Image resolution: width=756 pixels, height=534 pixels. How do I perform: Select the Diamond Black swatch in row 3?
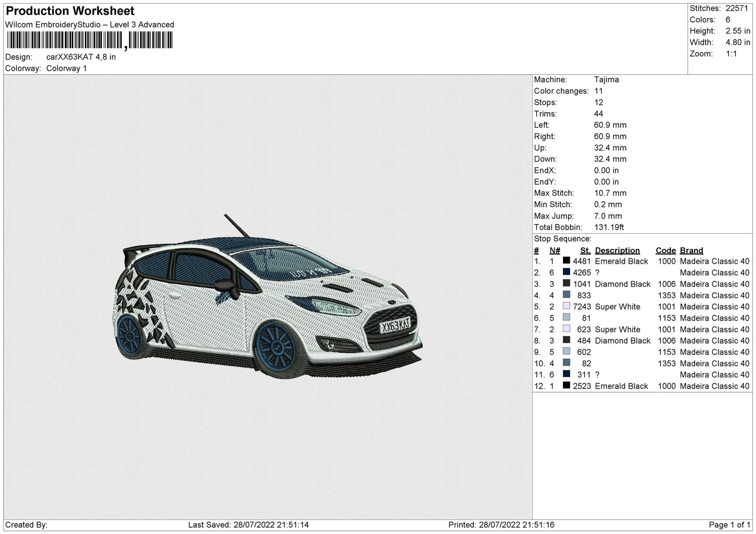566,283
